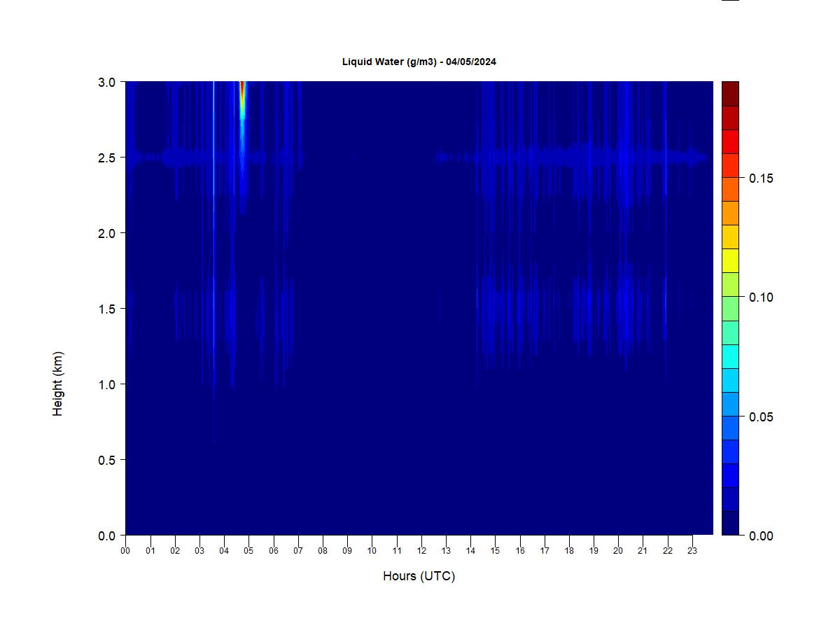Pick the yellow segment in the colorbar
840x630 pixels.
coord(730,260)
